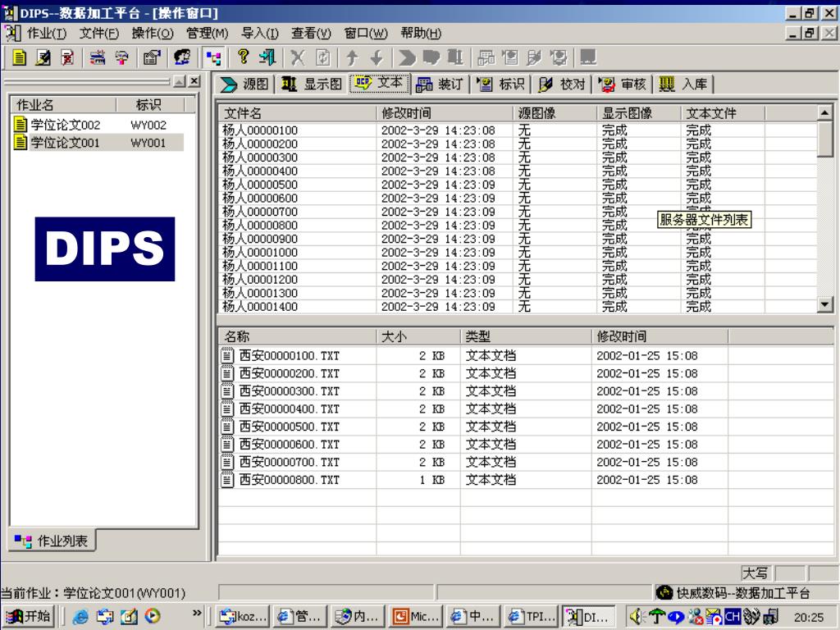Click the 源图像 column header
The height and width of the screenshot is (630, 840).
click(x=555, y=113)
